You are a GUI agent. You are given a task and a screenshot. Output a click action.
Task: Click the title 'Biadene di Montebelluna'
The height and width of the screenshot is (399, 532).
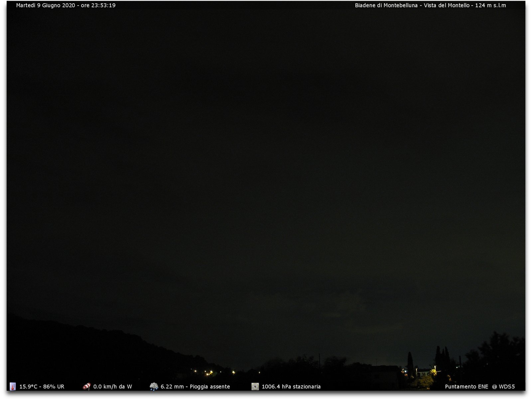386,5
